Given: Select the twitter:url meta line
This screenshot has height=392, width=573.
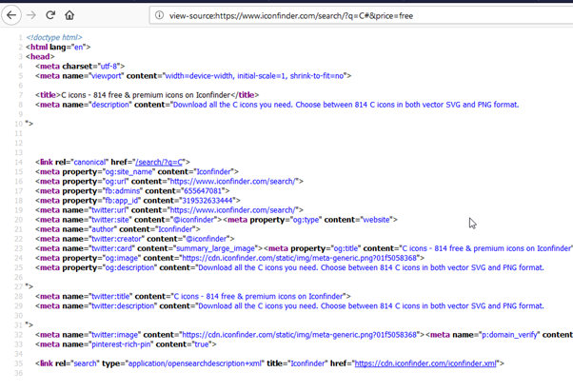Looking at the screenshot, I should (169, 210).
